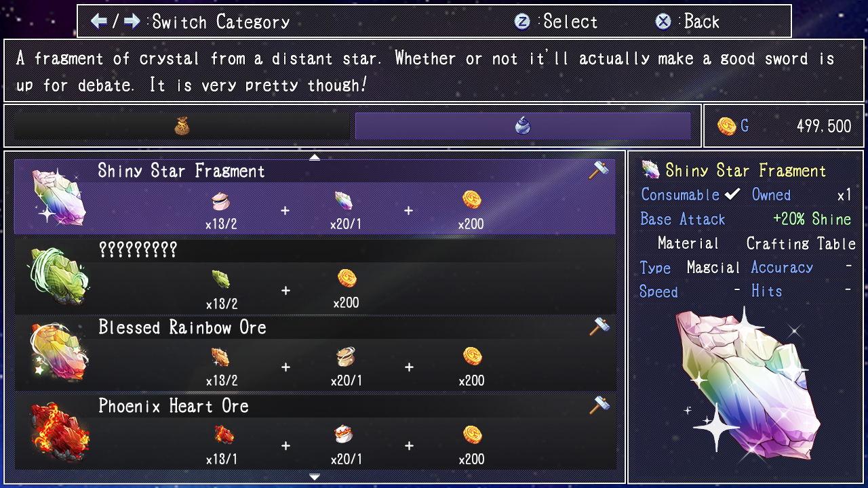Click the Z Select key icon
Viewport: 868px width, 488px height.
coord(522,22)
